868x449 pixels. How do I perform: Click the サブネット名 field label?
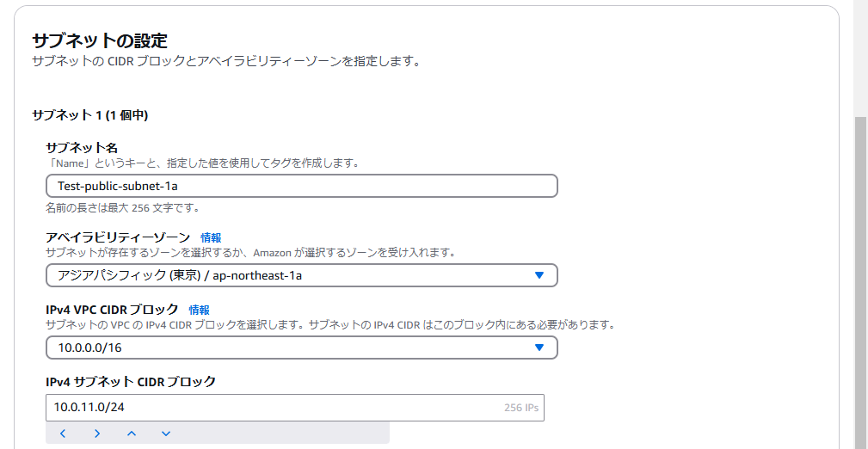click(81, 148)
